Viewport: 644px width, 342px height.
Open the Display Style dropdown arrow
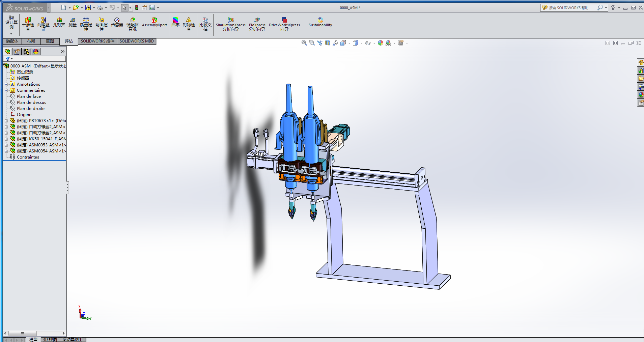tap(362, 43)
